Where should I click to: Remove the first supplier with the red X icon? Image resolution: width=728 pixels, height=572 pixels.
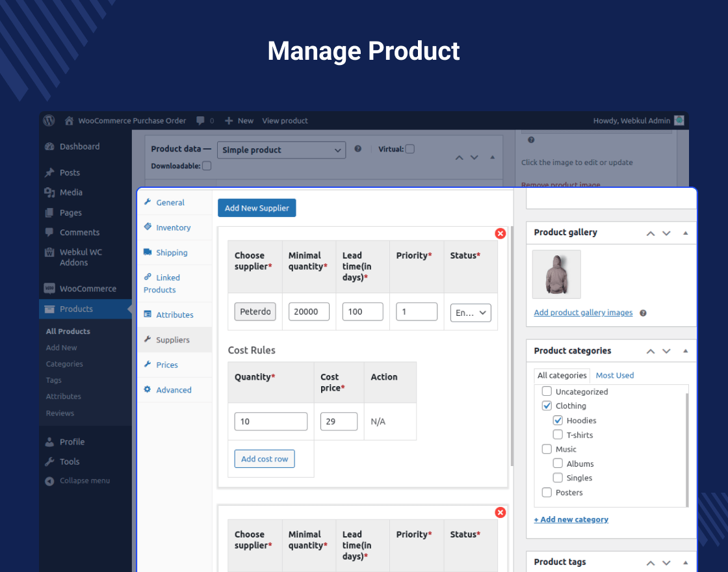pyautogui.click(x=500, y=233)
